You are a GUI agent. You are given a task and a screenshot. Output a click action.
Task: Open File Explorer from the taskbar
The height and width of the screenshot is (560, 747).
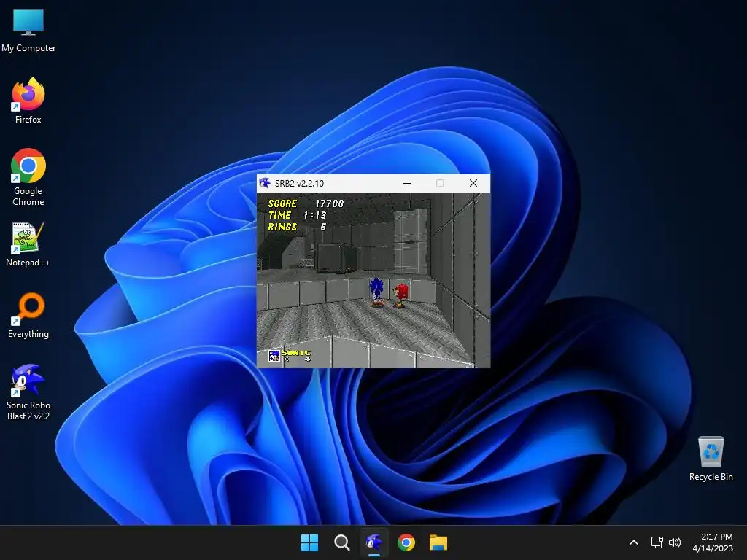click(438, 542)
